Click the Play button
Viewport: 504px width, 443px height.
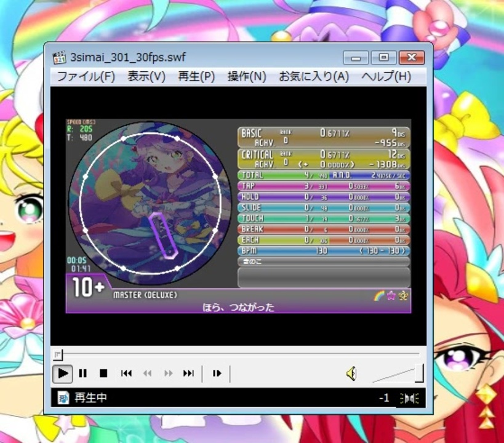tap(63, 373)
